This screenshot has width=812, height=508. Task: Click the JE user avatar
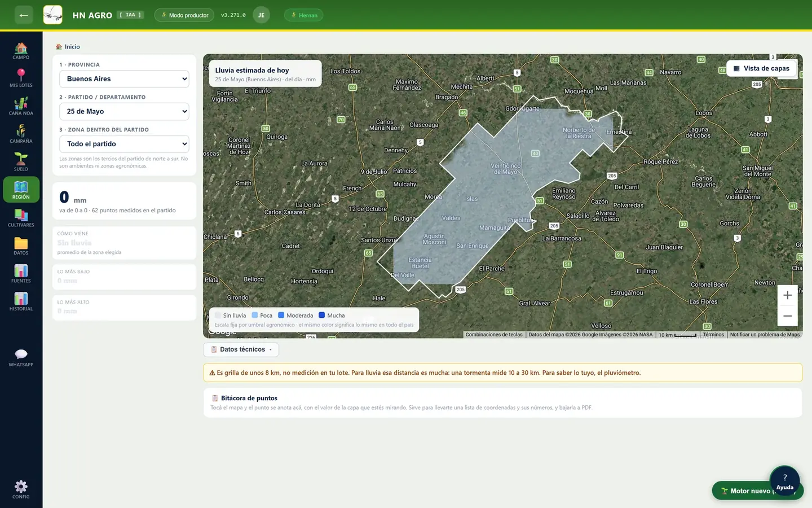(261, 15)
